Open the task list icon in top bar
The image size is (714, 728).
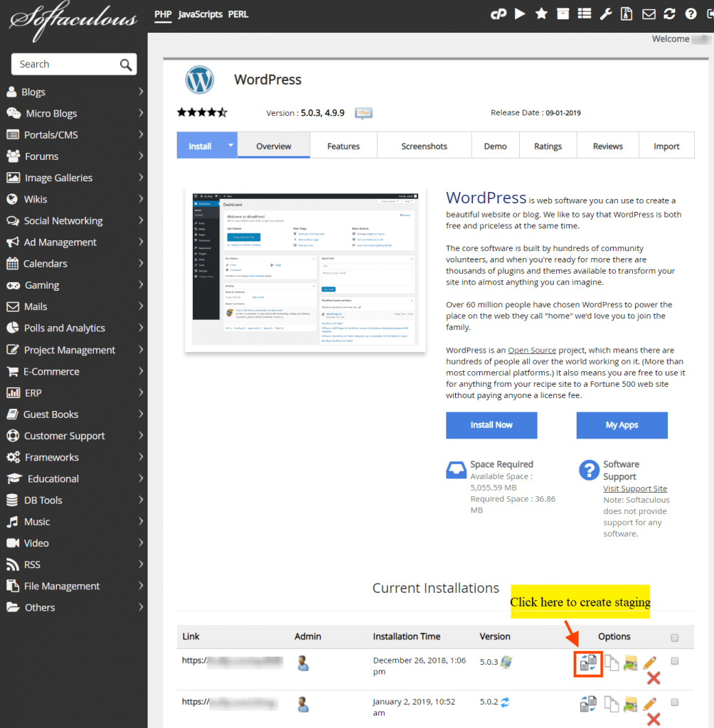[x=585, y=14]
